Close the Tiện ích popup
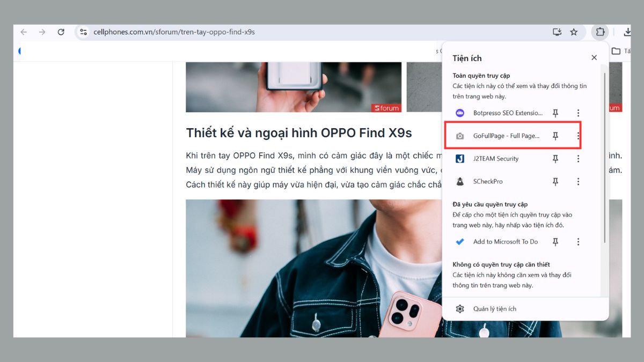This screenshot has width=644, height=362. click(x=594, y=57)
